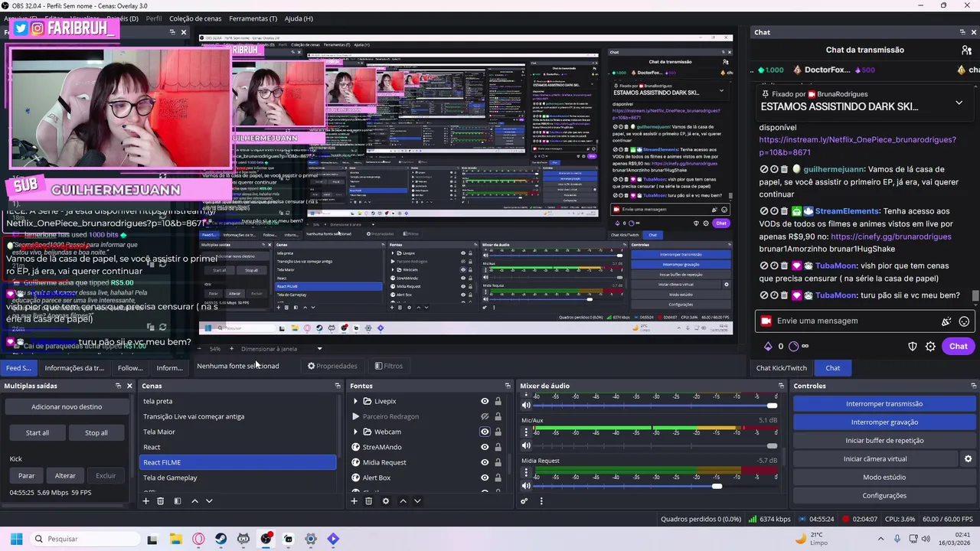Toggle lock on Webcam source
Image resolution: width=980 pixels, height=551 pixels.
(x=498, y=432)
